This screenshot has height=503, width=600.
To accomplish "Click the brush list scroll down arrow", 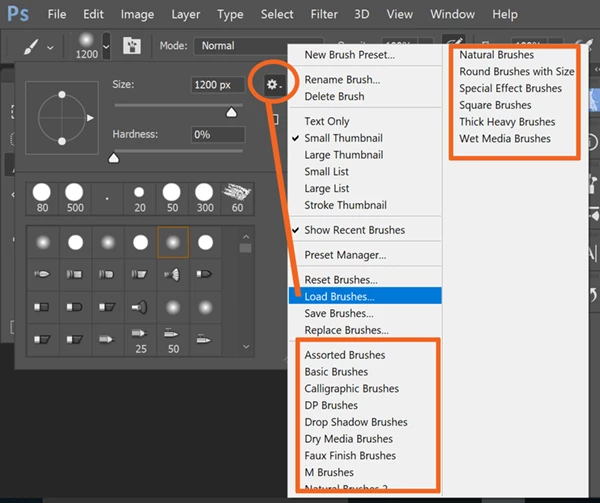I will [246, 347].
